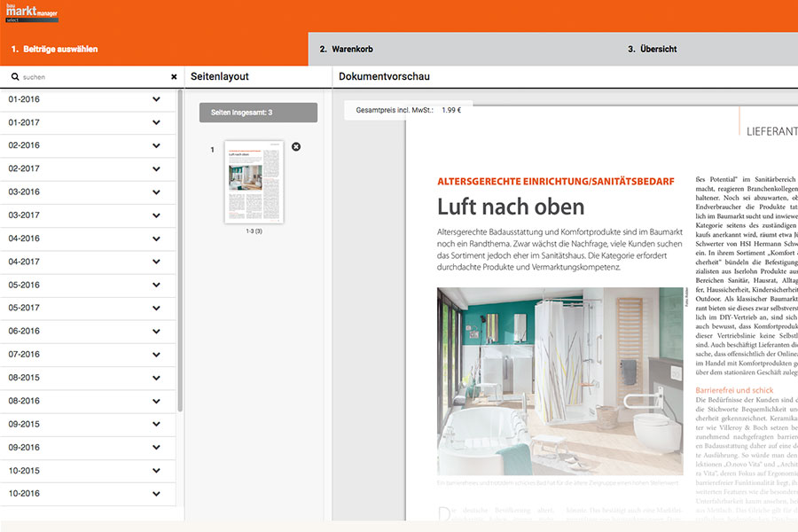Screen dimensions: 798x532
Task: Expand the 07-2016 issue chevron
Action: coord(156,355)
